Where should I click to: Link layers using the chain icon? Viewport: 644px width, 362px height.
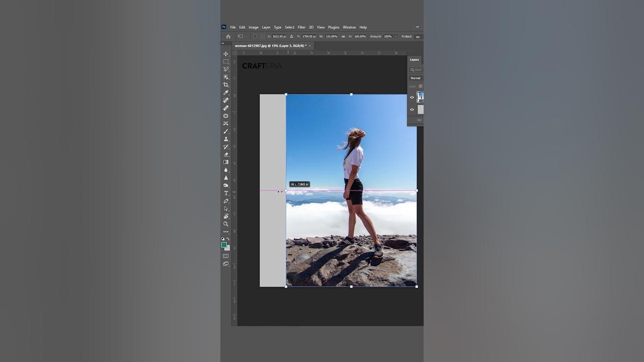[x=419, y=120]
